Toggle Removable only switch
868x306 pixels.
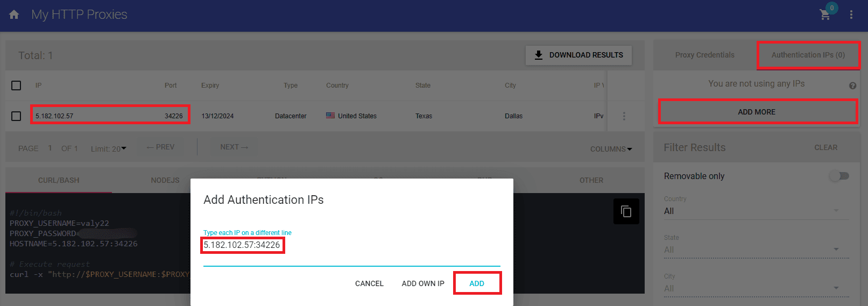(839, 176)
